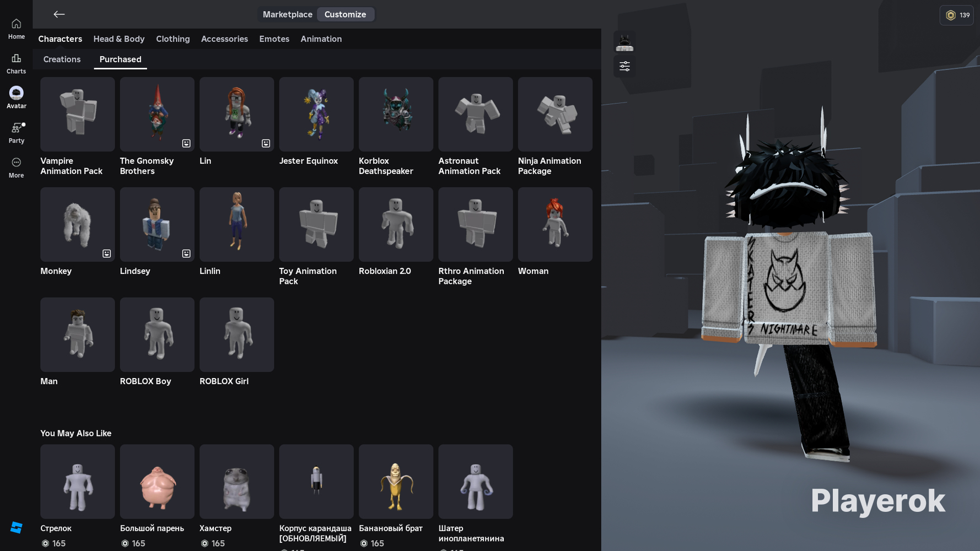View the Корпус карандаша recommended item
Viewport: 980px width, 551px height.
(x=316, y=482)
